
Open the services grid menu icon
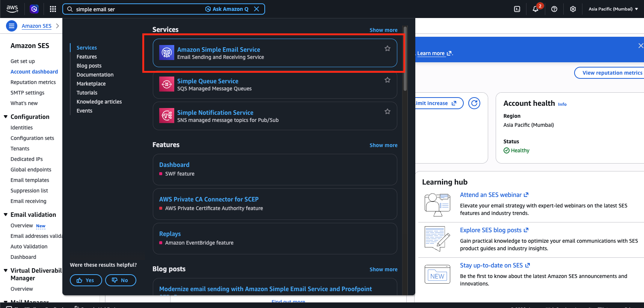(x=53, y=9)
